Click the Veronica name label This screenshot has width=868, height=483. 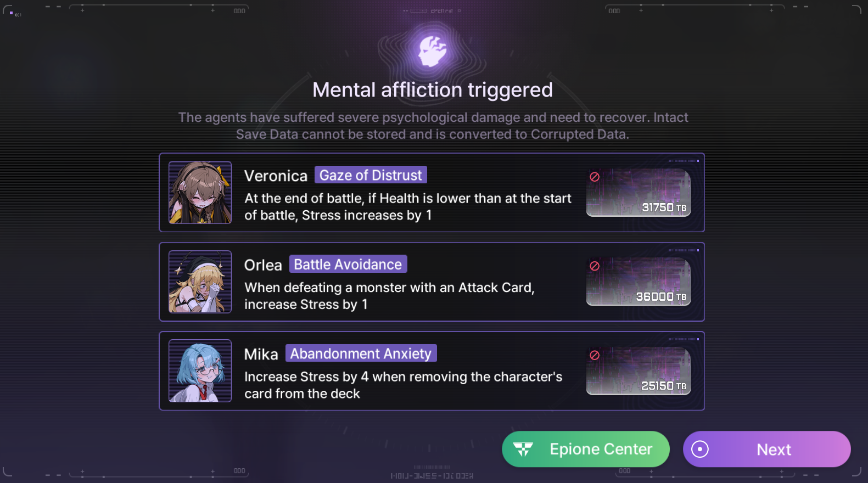tap(276, 176)
